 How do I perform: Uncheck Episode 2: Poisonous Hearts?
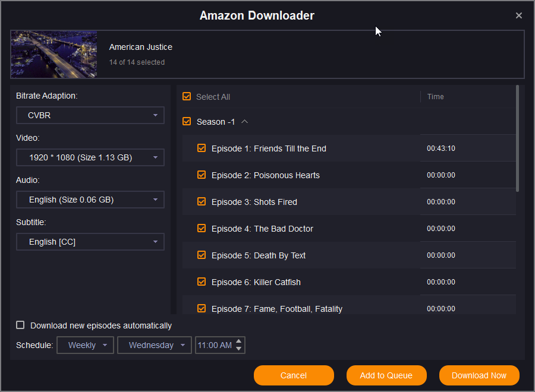[x=202, y=175]
